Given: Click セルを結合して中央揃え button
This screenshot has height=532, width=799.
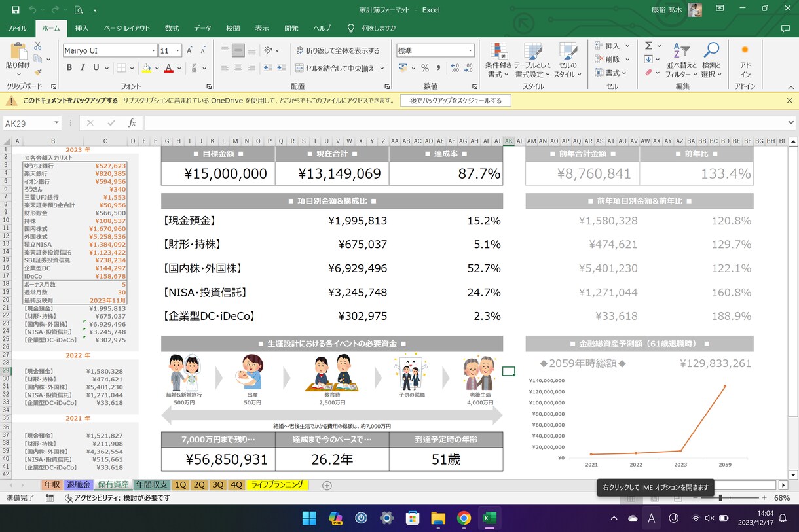Looking at the screenshot, I should click(335, 68).
